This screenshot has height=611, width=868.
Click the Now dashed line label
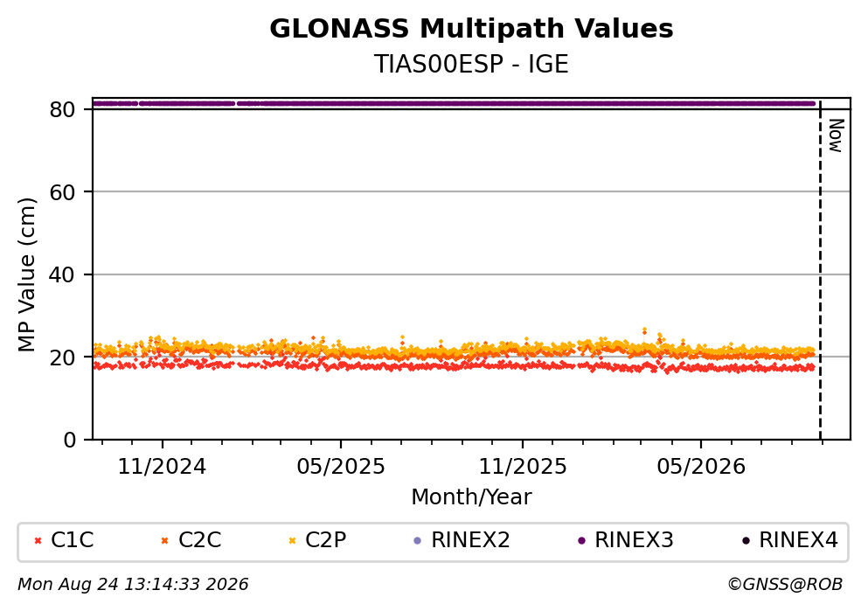click(836, 135)
